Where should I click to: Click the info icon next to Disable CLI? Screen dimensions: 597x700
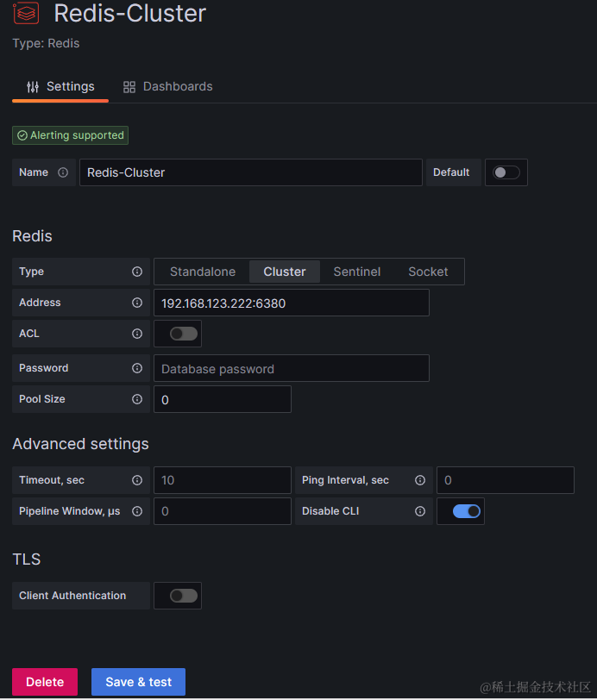tap(420, 511)
